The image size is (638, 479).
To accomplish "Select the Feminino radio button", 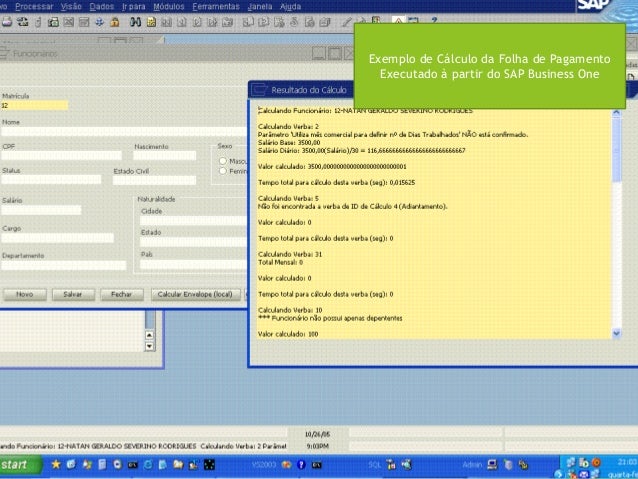I will point(223,171).
